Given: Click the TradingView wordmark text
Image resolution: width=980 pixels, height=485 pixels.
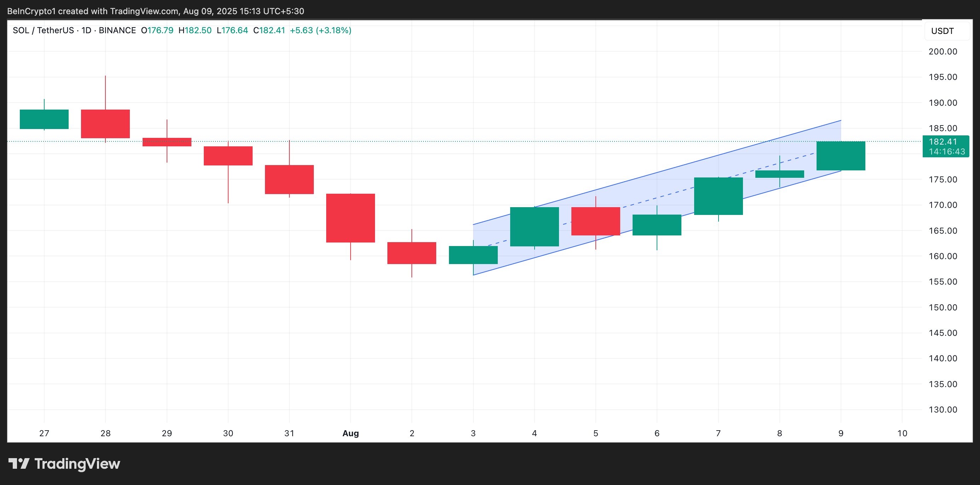Looking at the screenshot, I should (77, 464).
